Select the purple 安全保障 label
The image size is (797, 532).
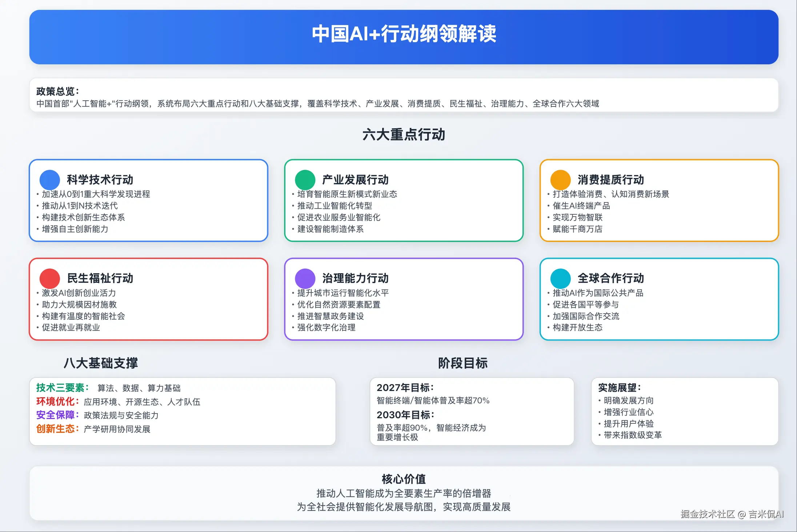point(56,415)
